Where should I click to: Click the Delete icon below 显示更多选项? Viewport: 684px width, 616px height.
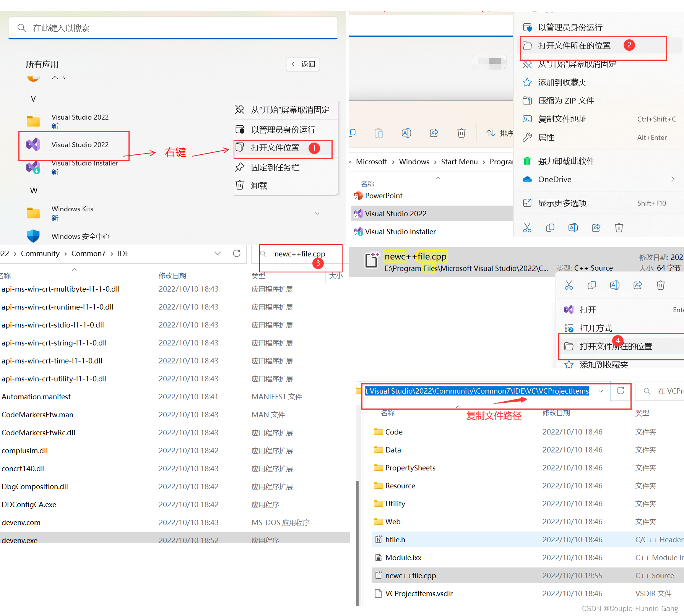click(619, 228)
